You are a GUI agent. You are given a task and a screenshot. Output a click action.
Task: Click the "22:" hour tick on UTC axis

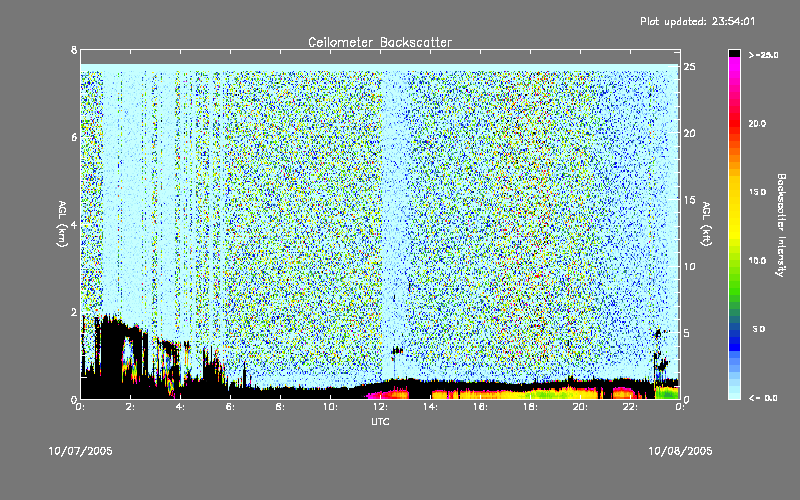[630, 407]
